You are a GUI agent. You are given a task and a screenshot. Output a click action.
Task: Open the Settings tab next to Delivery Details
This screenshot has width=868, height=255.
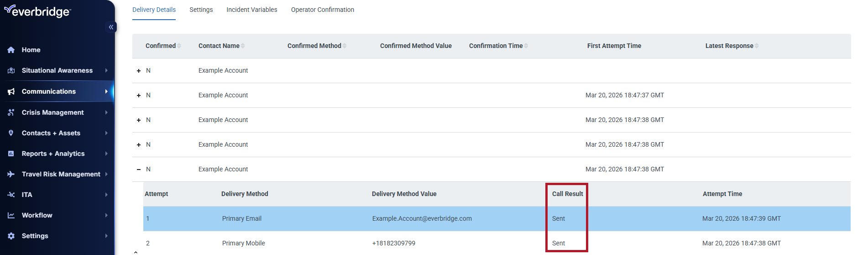click(x=201, y=10)
